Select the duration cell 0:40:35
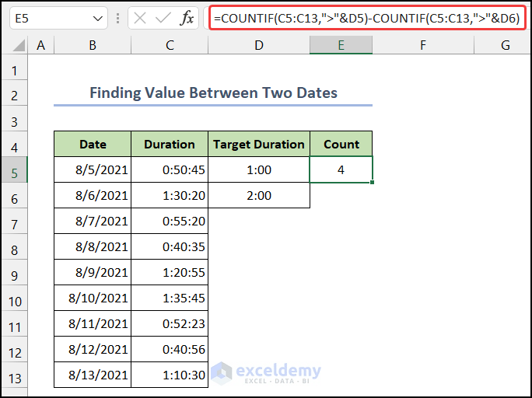 pos(170,246)
